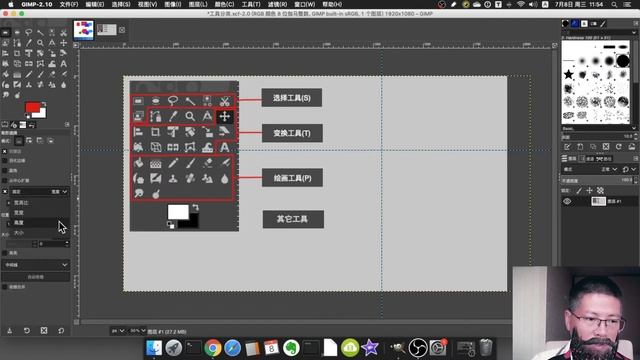
Task: Open the 滤镜(R) menu
Action: [x=277, y=4]
